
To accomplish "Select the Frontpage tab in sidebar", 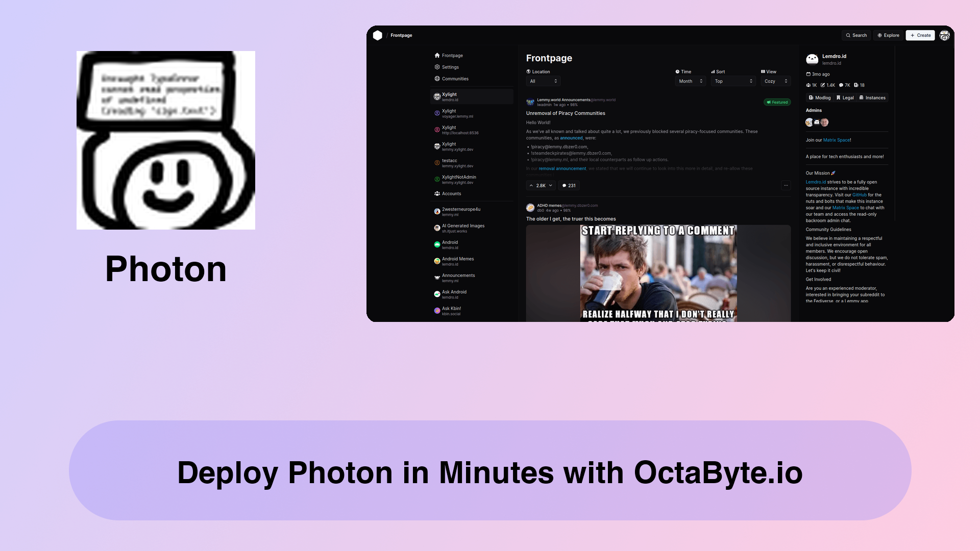I will click(x=452, y=55).
